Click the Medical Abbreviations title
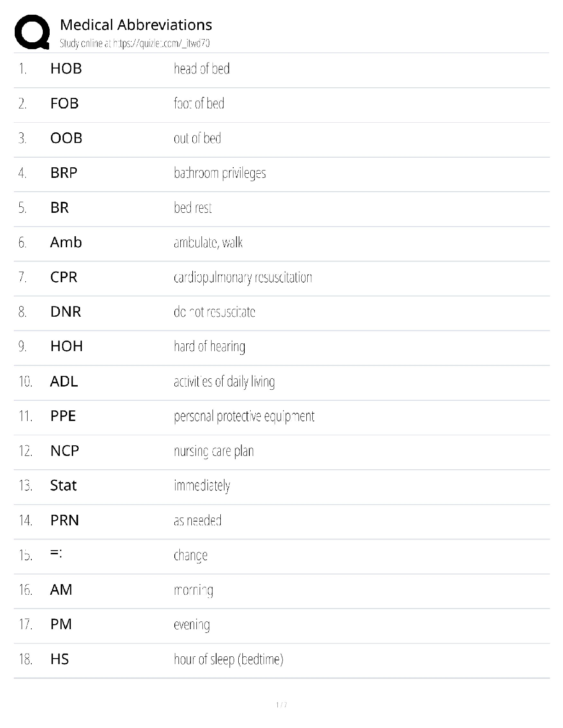Image resolution: width=563 pixels, height=728 pixels. pyautogui.click(x=136, y=24)
